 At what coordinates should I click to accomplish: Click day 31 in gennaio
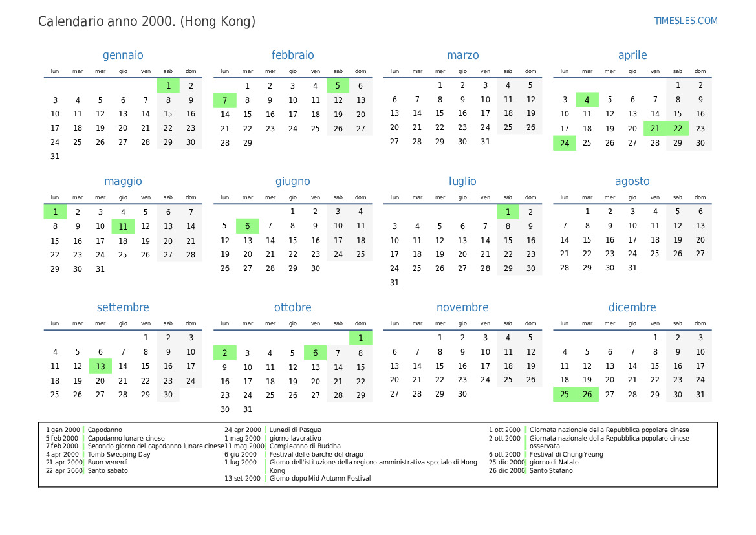click(55, 157)
